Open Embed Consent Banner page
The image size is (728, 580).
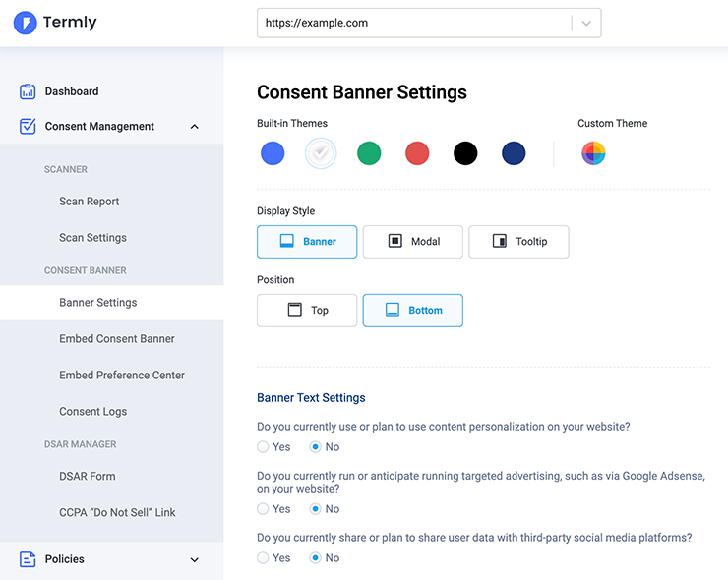[117, 339]
